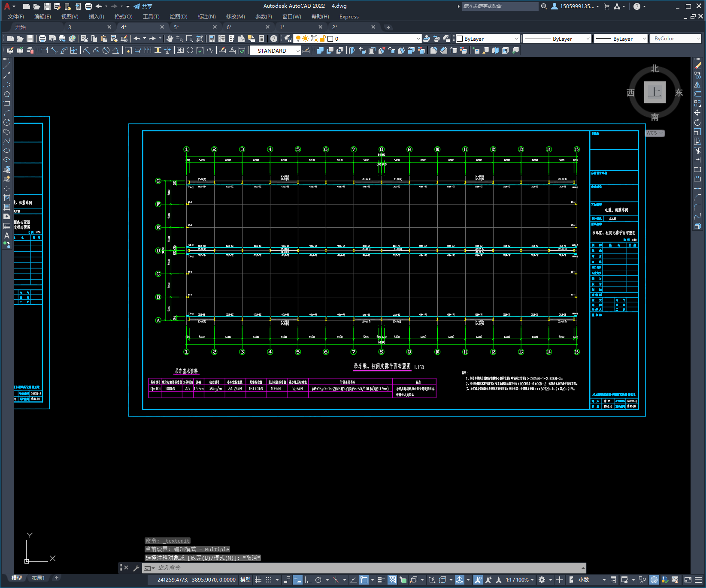Click the Angular dimension tool

pos(116,50)
